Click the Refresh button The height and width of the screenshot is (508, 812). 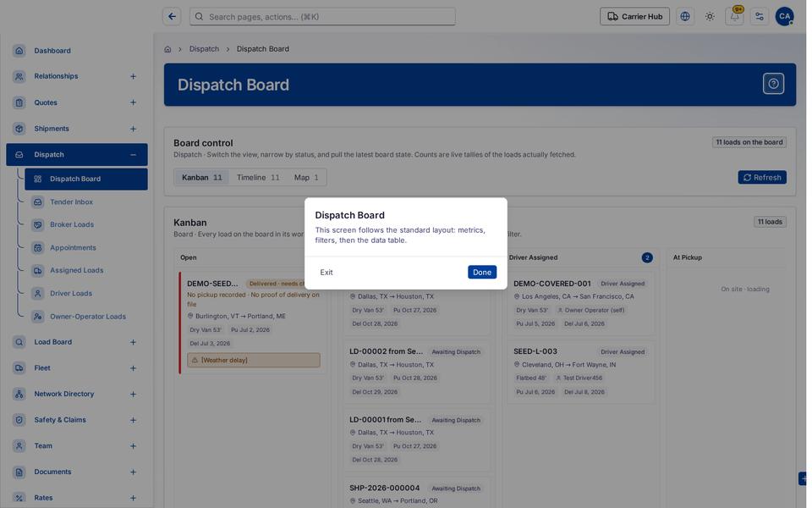762,178
